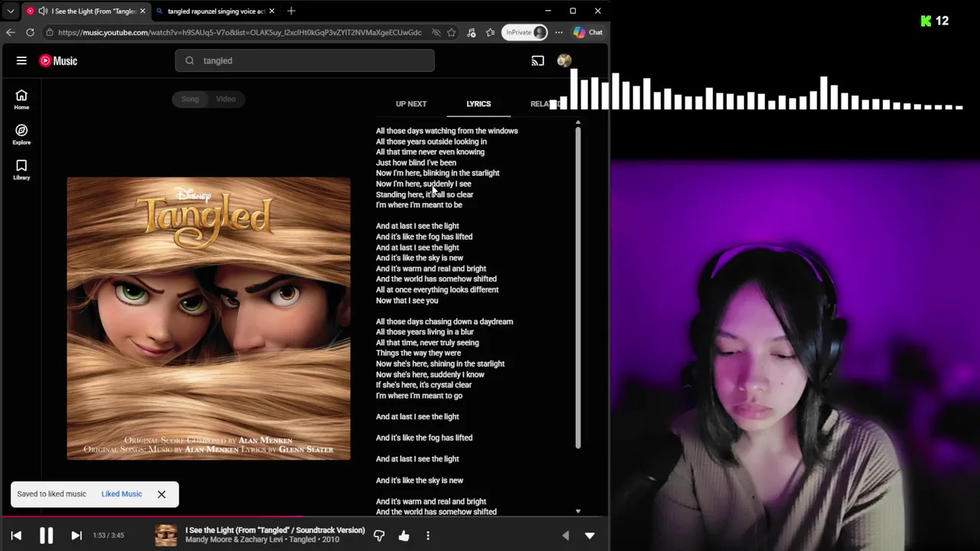Screen dimensions: 980x551
Task: Click the volume triangle icon in player bar
Action: click(565, 536)
